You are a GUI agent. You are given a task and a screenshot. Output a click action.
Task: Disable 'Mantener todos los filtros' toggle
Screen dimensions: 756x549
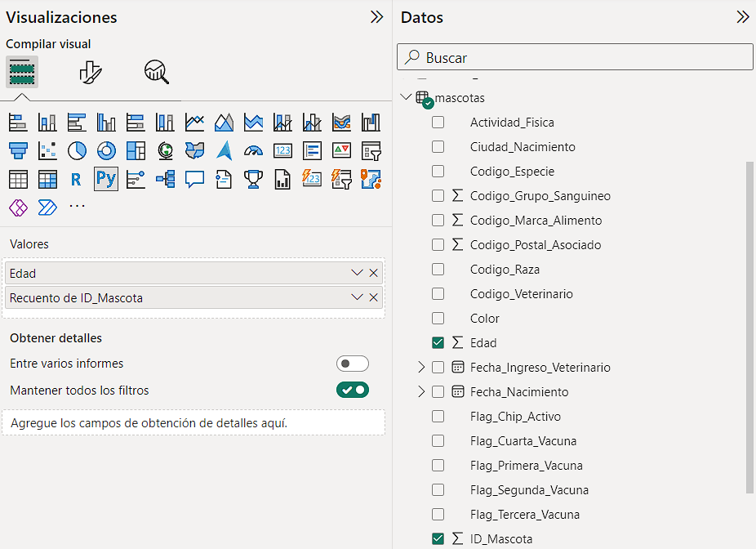tap(353, 390)
